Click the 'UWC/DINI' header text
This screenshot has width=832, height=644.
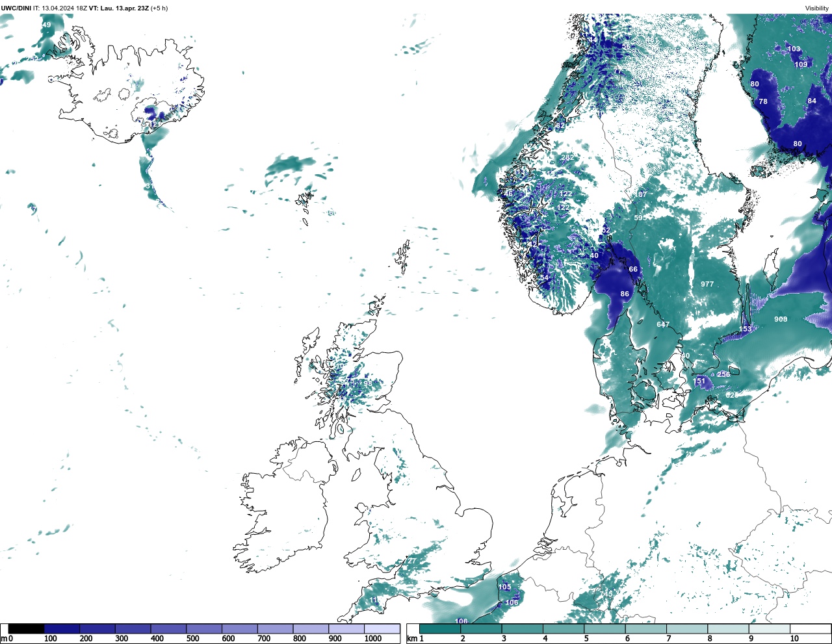16,8
